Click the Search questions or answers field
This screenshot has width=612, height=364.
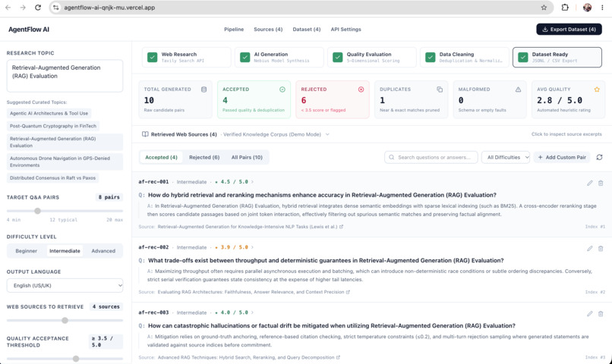click(x=431, y=157)
